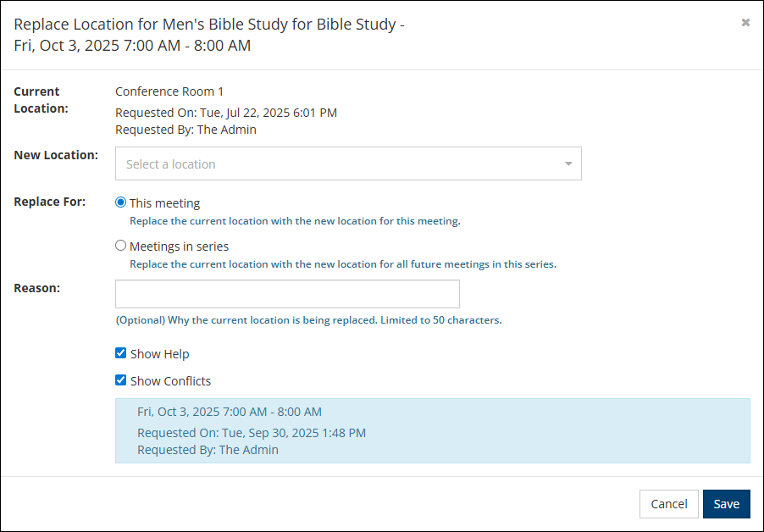Image resolution: width=764 pixels, height=532 pixels.
Task: Click help text about all future meetings
Action: pyautogui.click(x=342, y=263)
